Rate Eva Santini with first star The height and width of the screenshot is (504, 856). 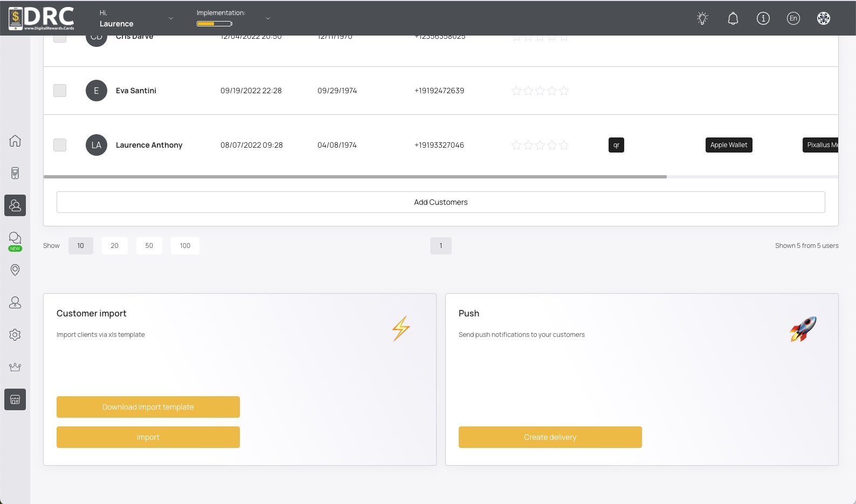point(516,91)
